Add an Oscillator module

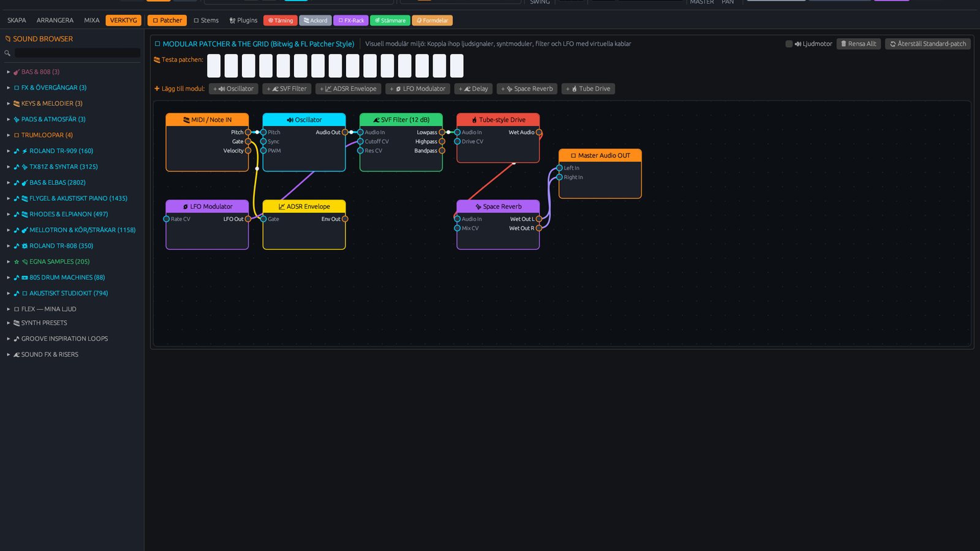click(233, 89)
